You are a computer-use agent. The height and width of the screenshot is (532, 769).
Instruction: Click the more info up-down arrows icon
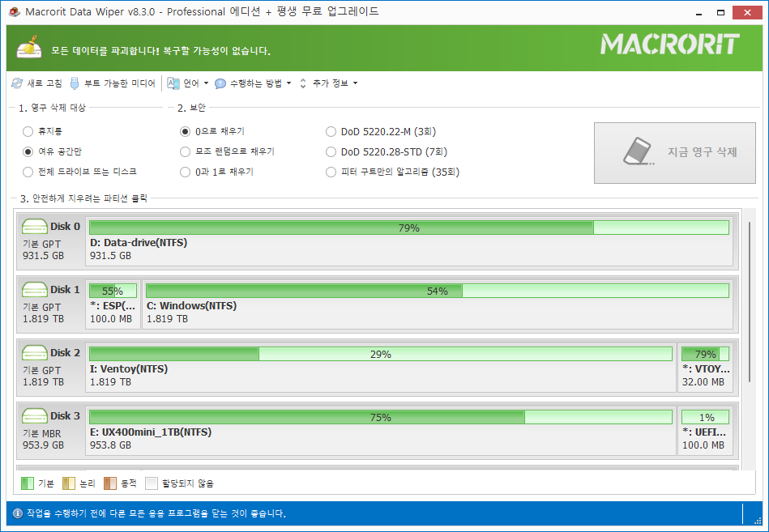303,83
